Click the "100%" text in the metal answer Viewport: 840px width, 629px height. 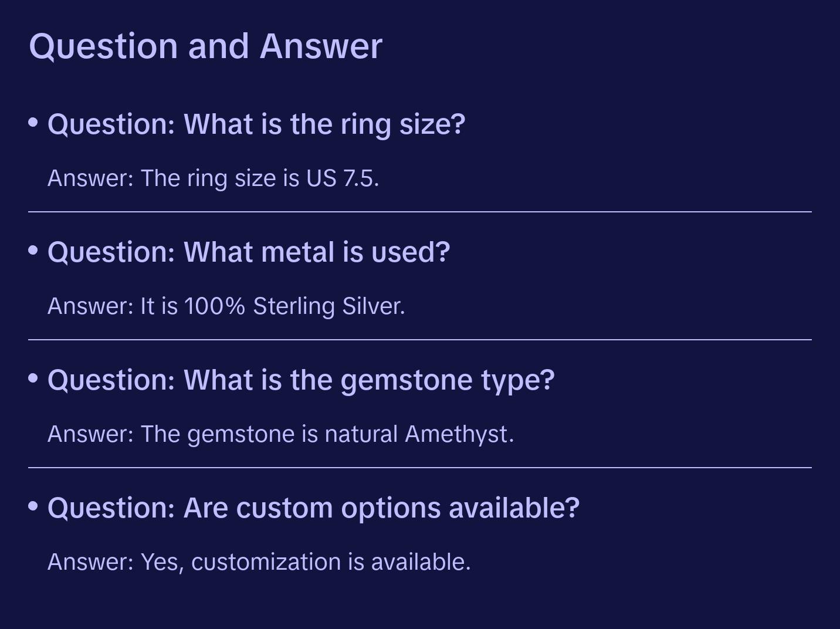214,306
